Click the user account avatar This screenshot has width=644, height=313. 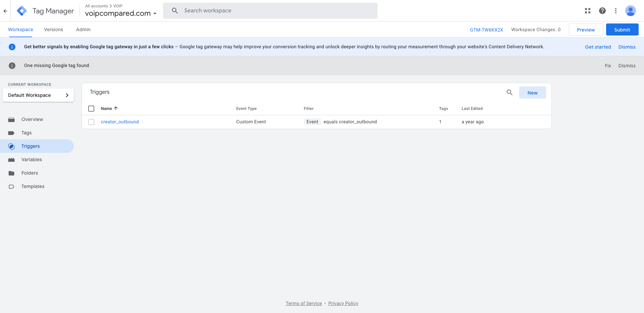(630, 11)
